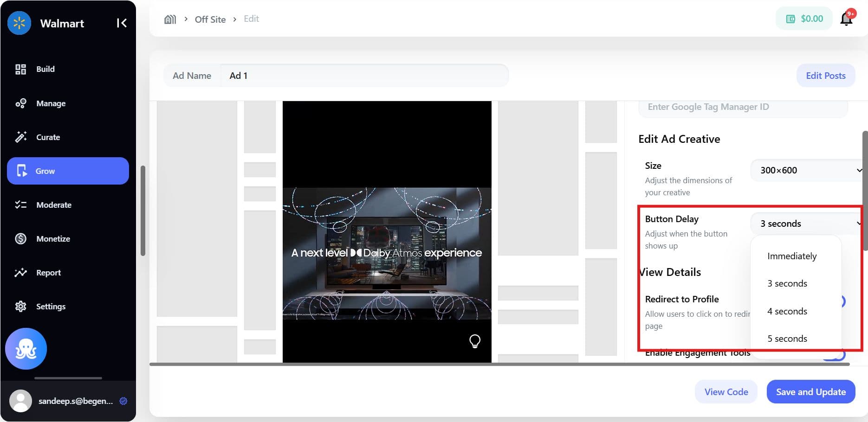The width and height of the screenshot is (868, 422).
Task: Navigate to Off Site breadcrumb
Action: tap(210, 19)
